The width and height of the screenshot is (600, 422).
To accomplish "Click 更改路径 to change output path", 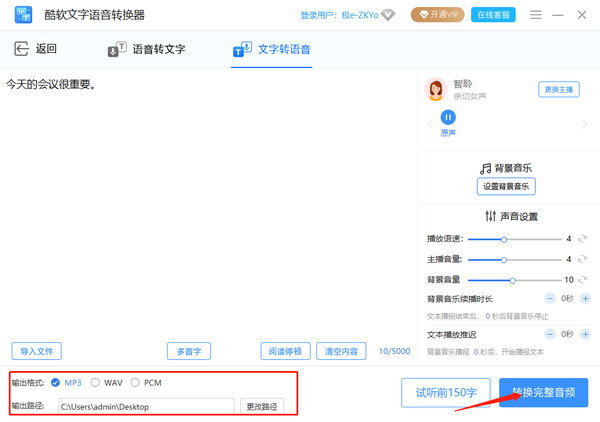I will pyautogui.click(x=262, y=406).
